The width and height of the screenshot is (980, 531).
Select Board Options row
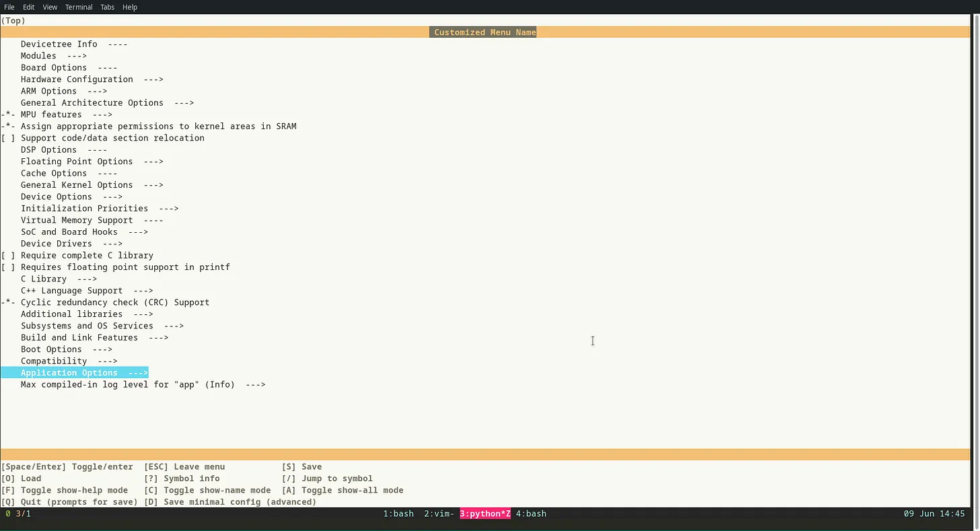pyautogui.click(x=69, y=67)
